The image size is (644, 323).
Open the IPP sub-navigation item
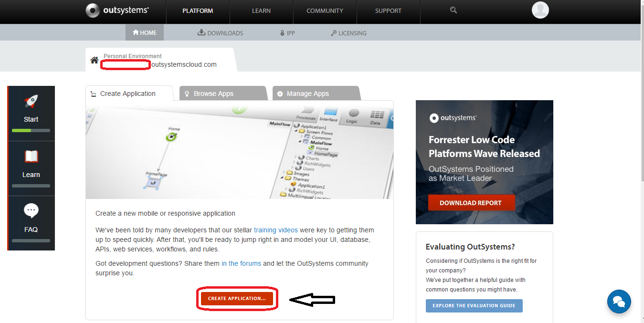coord(287,33)
